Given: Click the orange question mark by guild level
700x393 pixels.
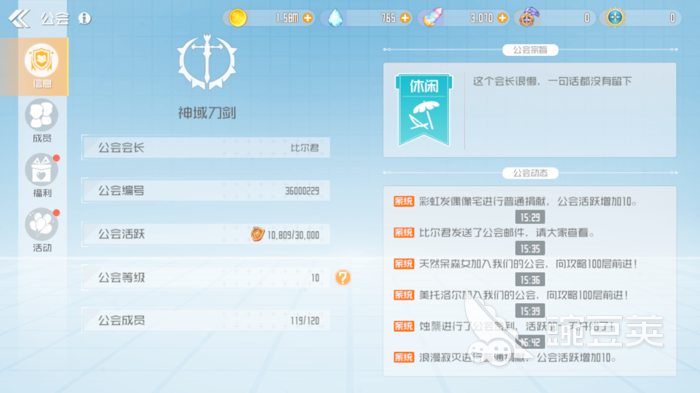Looking at the screenshot, I should pos(343,278).
